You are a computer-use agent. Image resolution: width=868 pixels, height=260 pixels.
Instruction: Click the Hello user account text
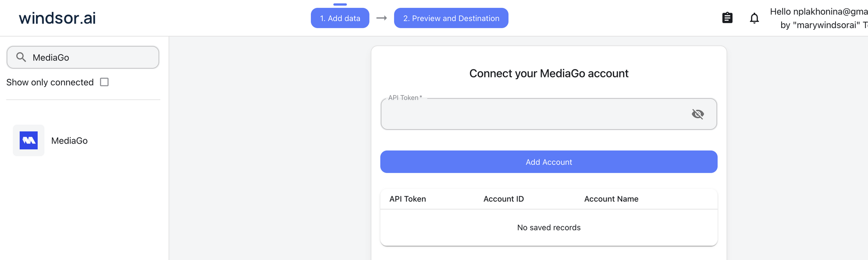pos(819,18)
